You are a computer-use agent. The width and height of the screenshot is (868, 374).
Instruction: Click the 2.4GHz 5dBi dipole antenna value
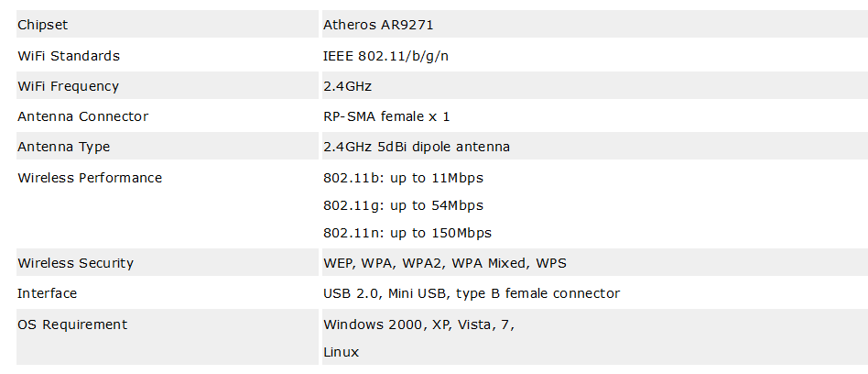click(x=417, y=147)
